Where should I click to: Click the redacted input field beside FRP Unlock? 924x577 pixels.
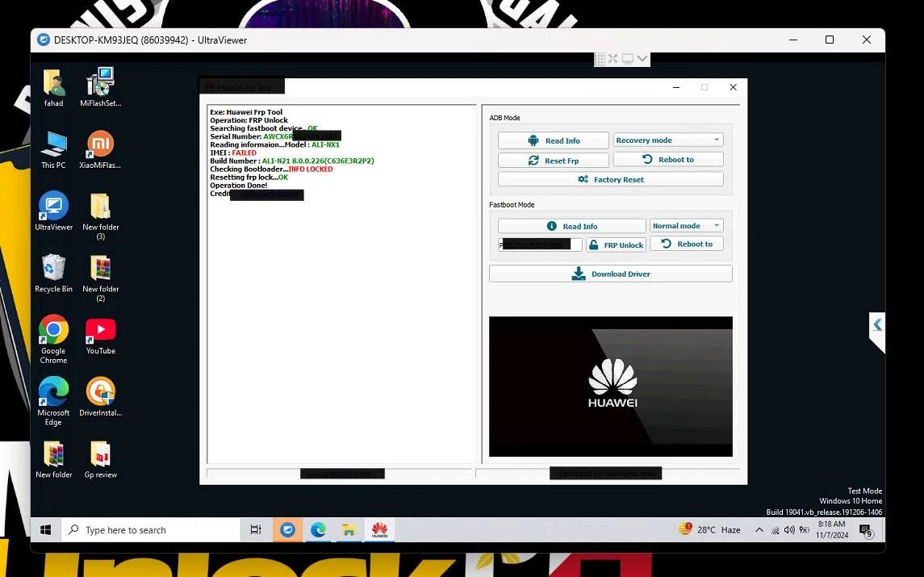pyautogui.click(x=540, y=245)
